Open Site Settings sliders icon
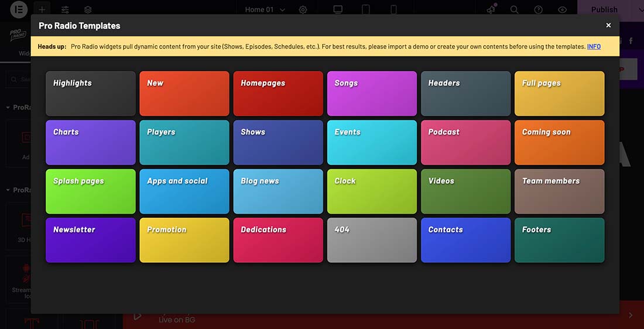 coord(65,9)
